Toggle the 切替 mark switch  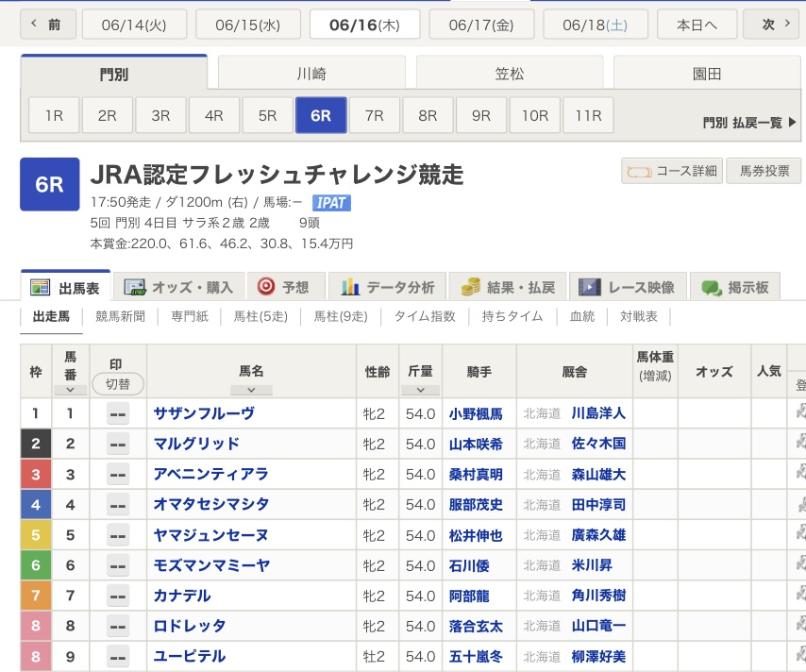point(118,383)
